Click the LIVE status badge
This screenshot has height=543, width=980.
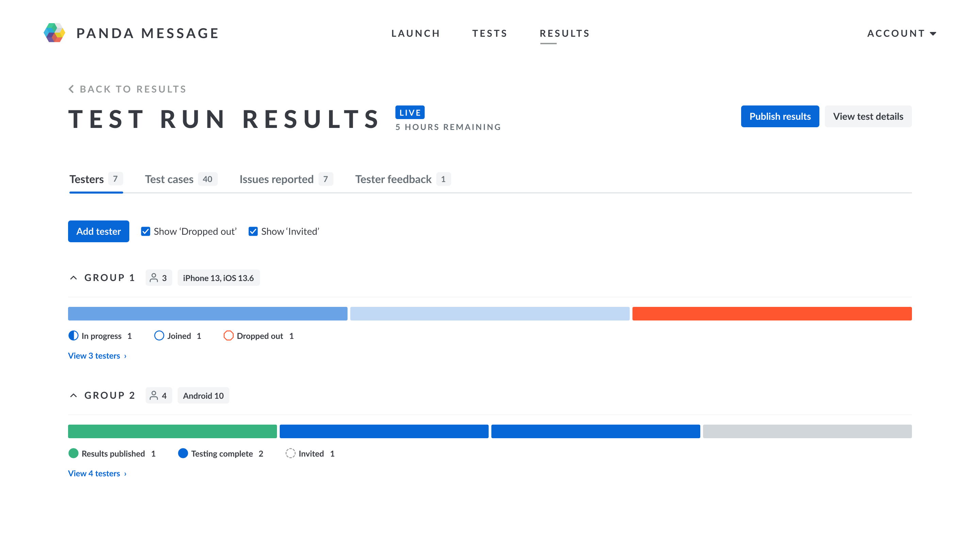click(410, 113)
